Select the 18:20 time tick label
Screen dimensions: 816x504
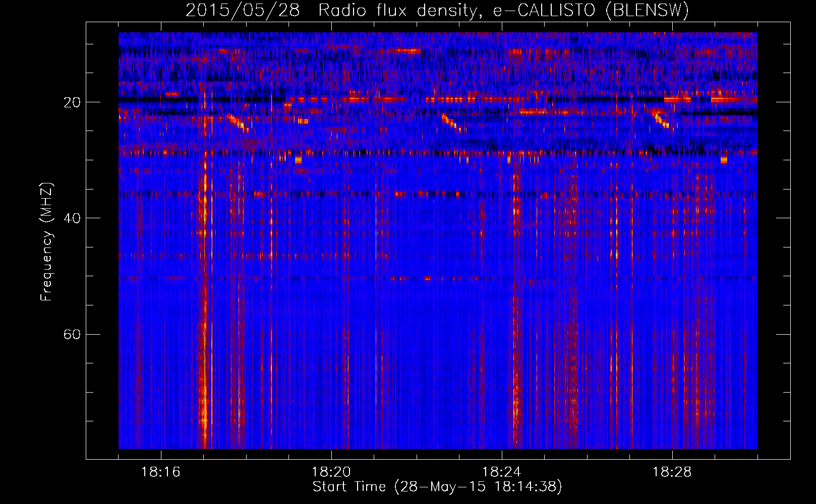pyautogui.click(x=331, y=472)
